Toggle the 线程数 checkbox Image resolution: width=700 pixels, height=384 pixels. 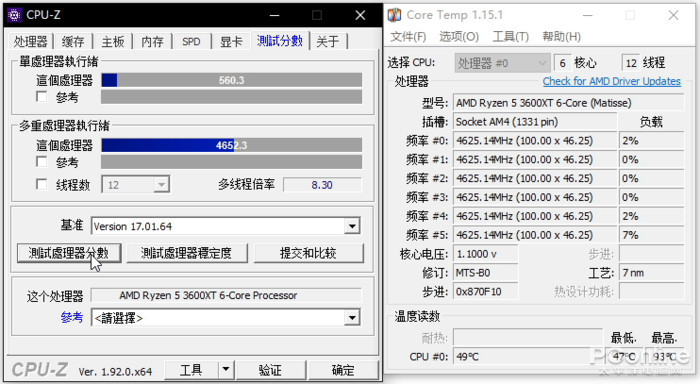click(42, 184)
